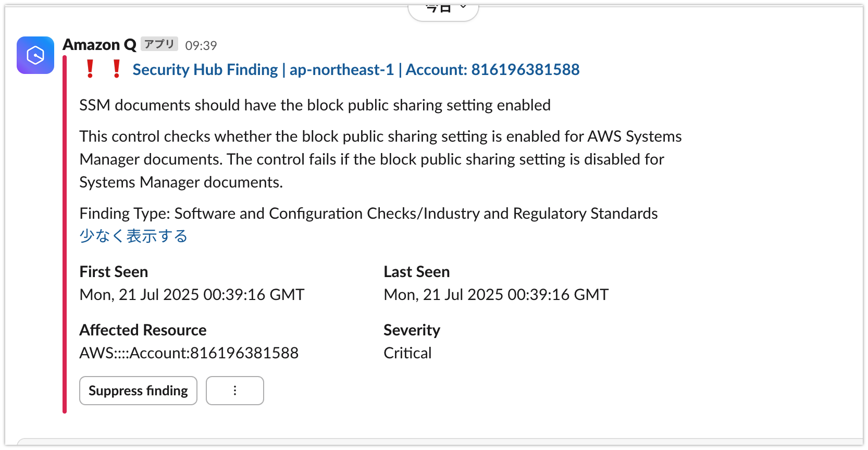Collapse message via 少なく表示する
This screenshot has height=450, width=868.
133,236
